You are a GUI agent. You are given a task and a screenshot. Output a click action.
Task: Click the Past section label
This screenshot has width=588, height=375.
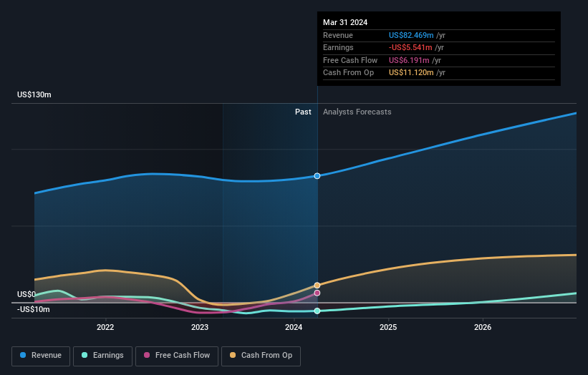coord(303,112)
